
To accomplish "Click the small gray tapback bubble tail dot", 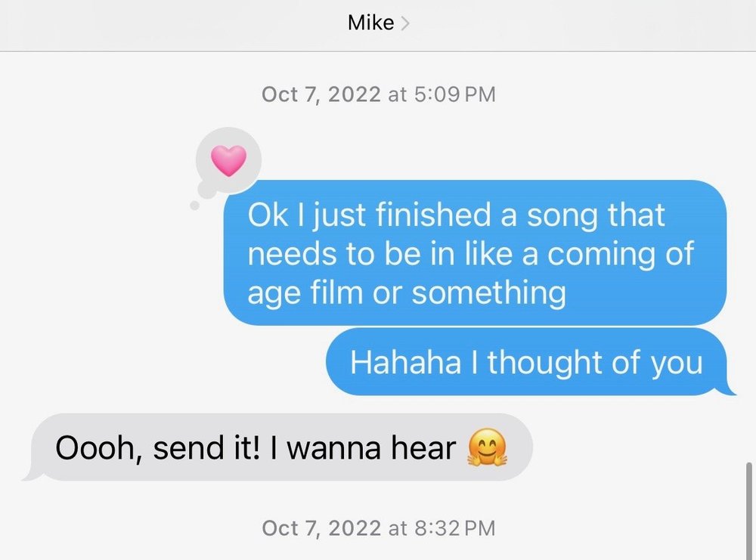I will pyautogui.click(x=195, y=206).
